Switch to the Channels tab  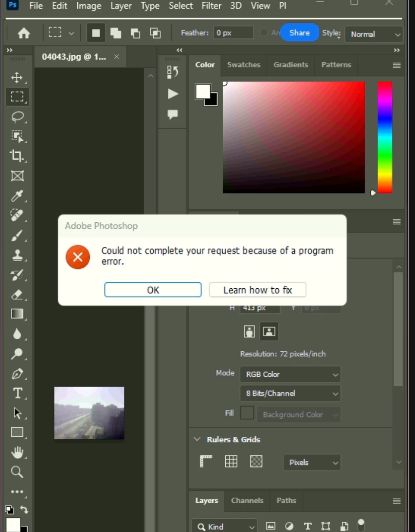click(247, 501)
